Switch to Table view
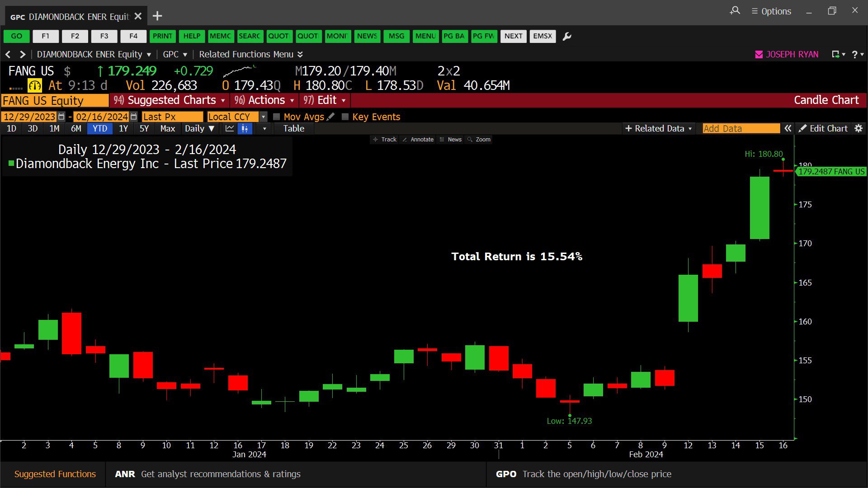Screen dimensions: 868x488 (x=294, y=128)
